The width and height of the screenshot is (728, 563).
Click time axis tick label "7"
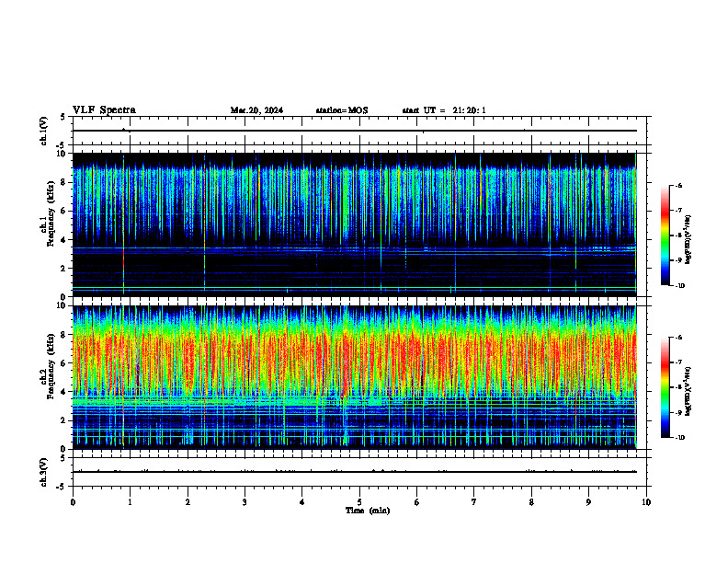[474, 502]
